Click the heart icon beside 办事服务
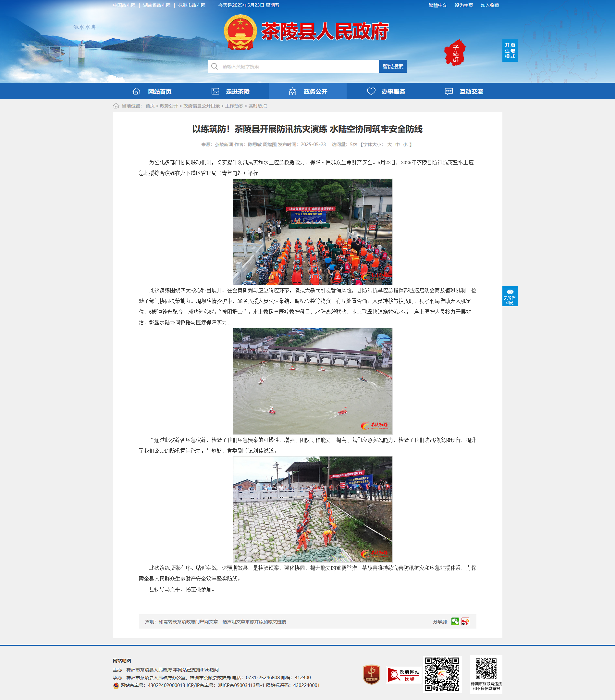Screen dimensions: 615x700 [371, 91]
